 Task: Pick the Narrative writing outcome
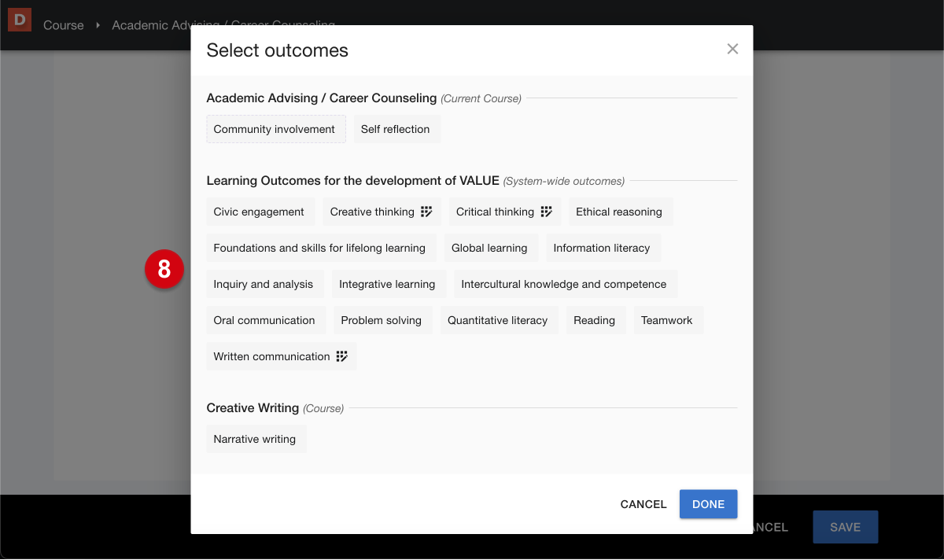click(x=255, y=439)
